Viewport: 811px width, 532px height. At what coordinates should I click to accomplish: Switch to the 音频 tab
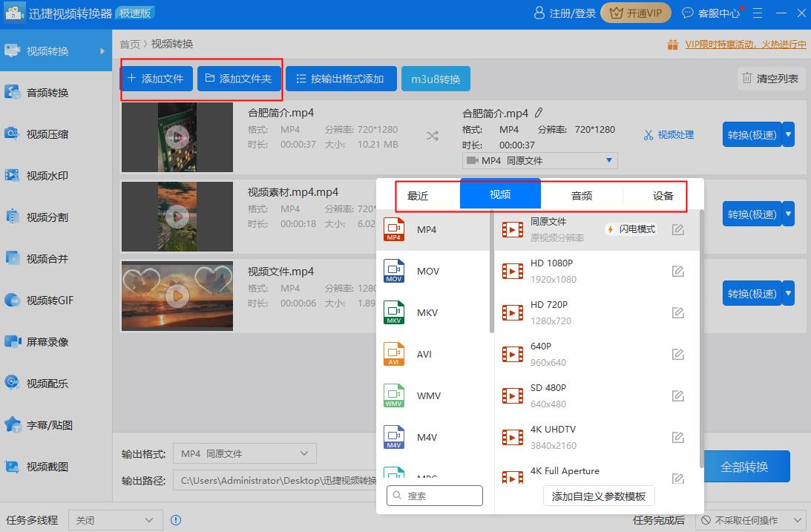click(582, 195)
